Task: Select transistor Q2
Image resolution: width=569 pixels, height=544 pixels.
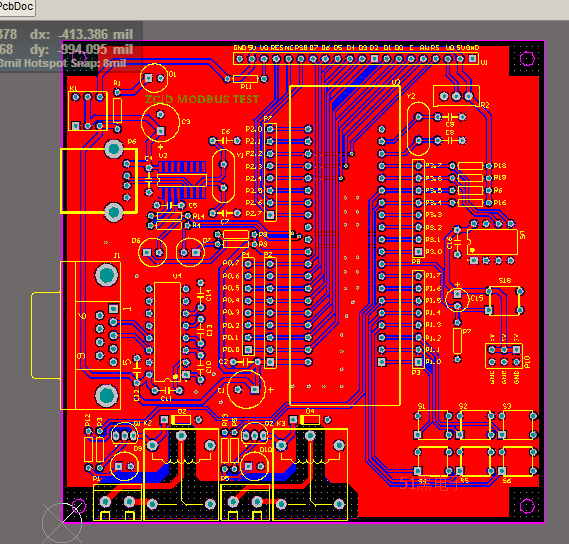Action: tap(254, 434)
